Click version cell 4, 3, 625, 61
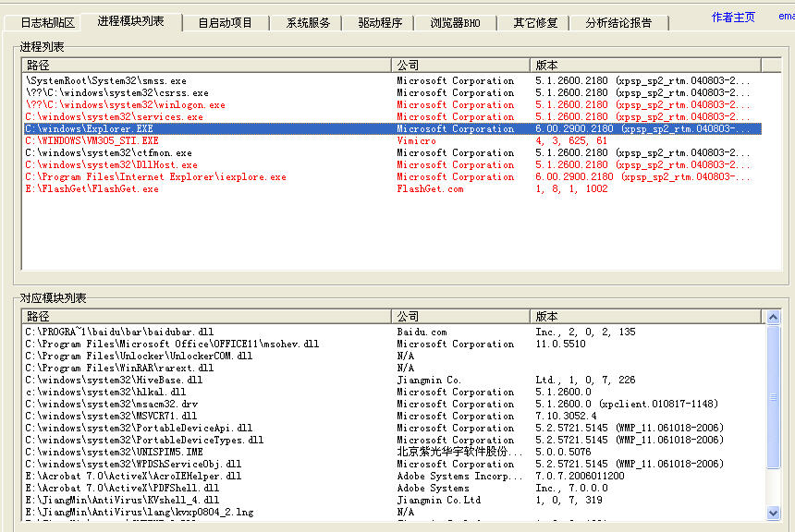This screenshot has width=795, height=532. (x=571, y=141)
